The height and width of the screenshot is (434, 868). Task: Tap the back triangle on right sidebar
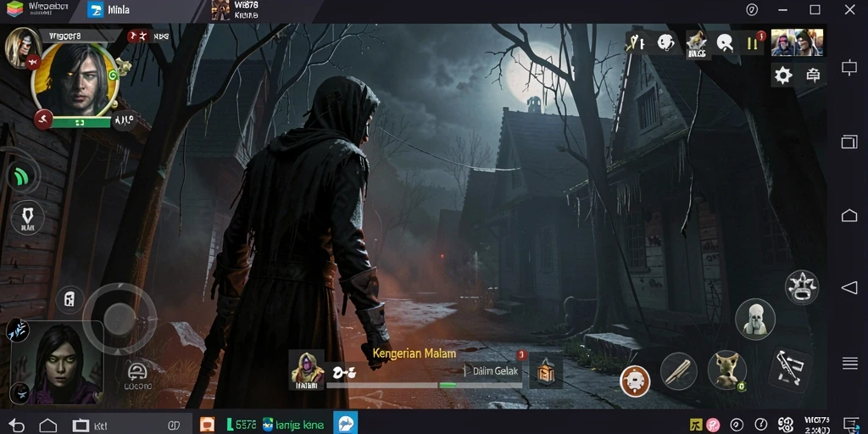coord(849,287)
